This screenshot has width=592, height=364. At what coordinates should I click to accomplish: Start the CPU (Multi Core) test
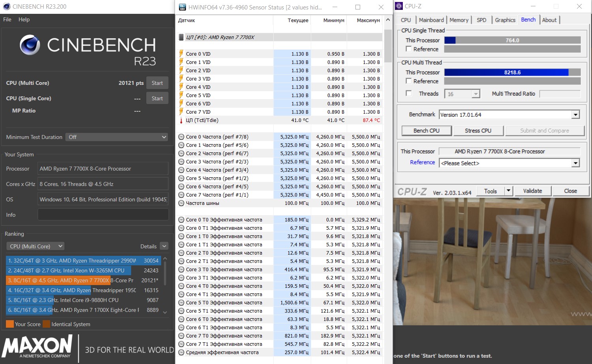pyautogui.click(x=157, y=83)
